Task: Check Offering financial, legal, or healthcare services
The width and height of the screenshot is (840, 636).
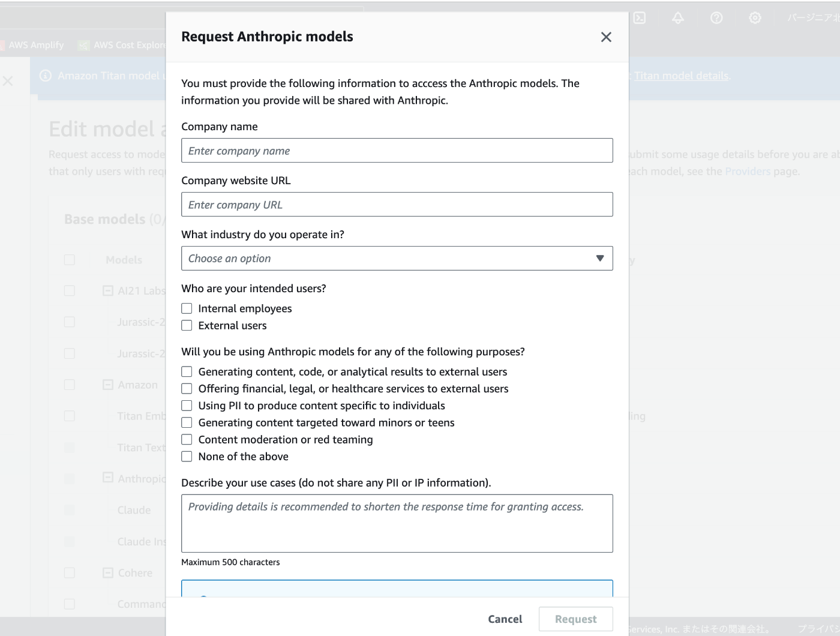Action: (187, 388)
